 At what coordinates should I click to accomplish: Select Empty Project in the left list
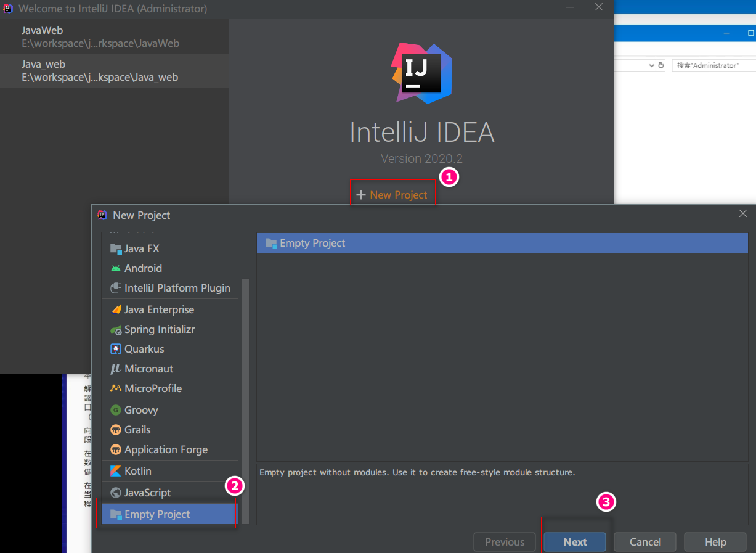[169, 514]
